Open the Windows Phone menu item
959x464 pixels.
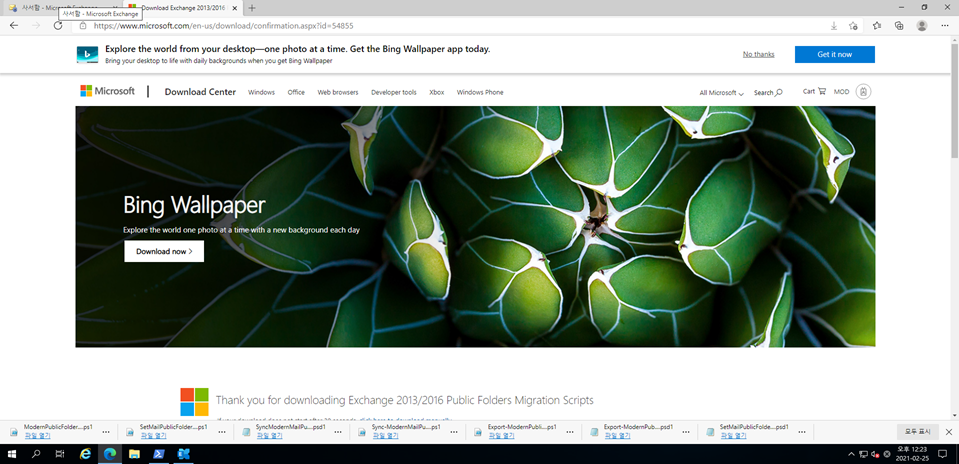(x=480, y=92)
